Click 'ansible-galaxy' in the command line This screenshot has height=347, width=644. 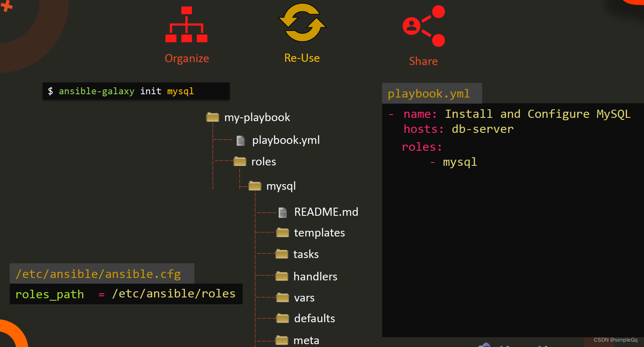(96, 91)
